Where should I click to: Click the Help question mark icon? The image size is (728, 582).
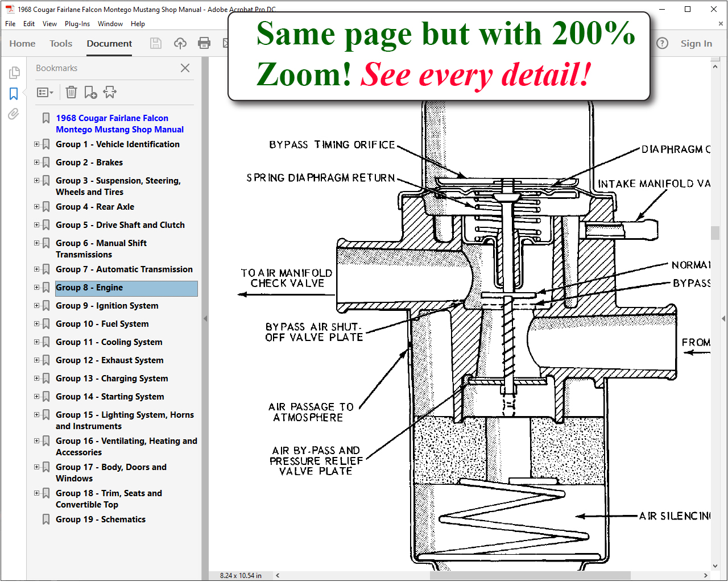662,43
